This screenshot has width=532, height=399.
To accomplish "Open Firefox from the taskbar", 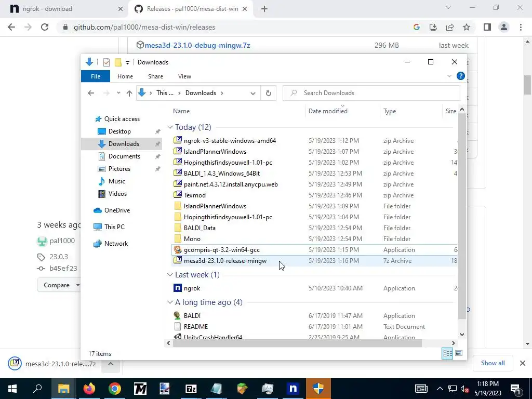I will click(89, 389).
